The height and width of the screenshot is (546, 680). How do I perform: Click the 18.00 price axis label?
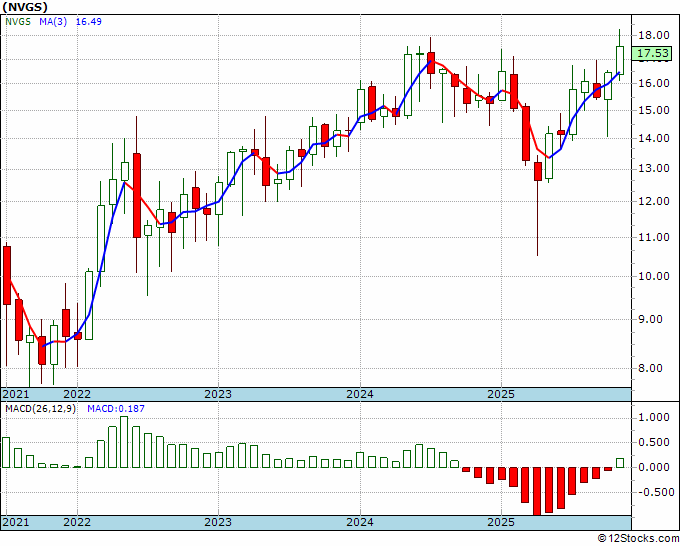click(x=653, y=35)
